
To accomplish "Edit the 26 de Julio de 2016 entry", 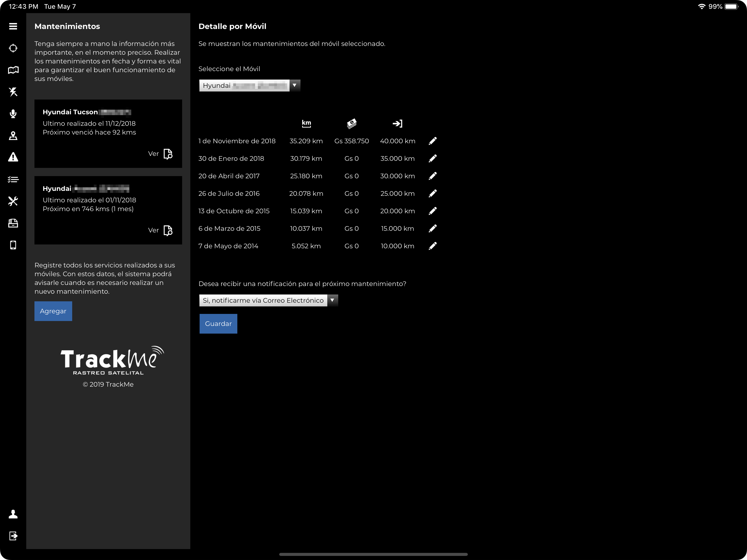I will pos(433,194).
